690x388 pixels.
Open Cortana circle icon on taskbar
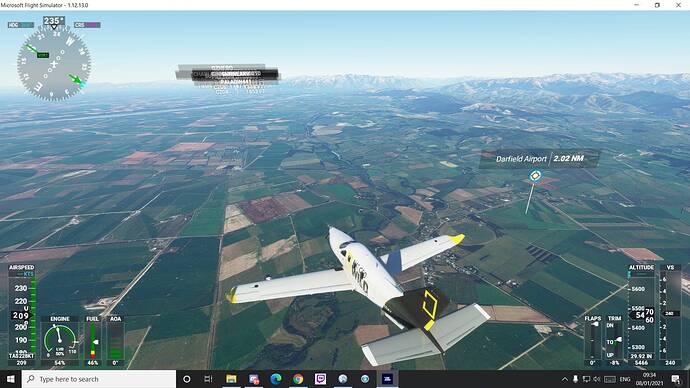pos(187,379)
